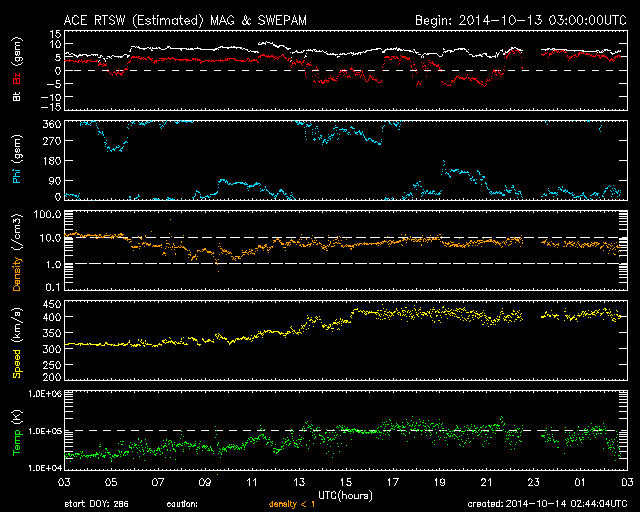Screen dimensions: 640x512
Task: Click the '250' tick on Speed axis
Action: click(x=52, y=365)
